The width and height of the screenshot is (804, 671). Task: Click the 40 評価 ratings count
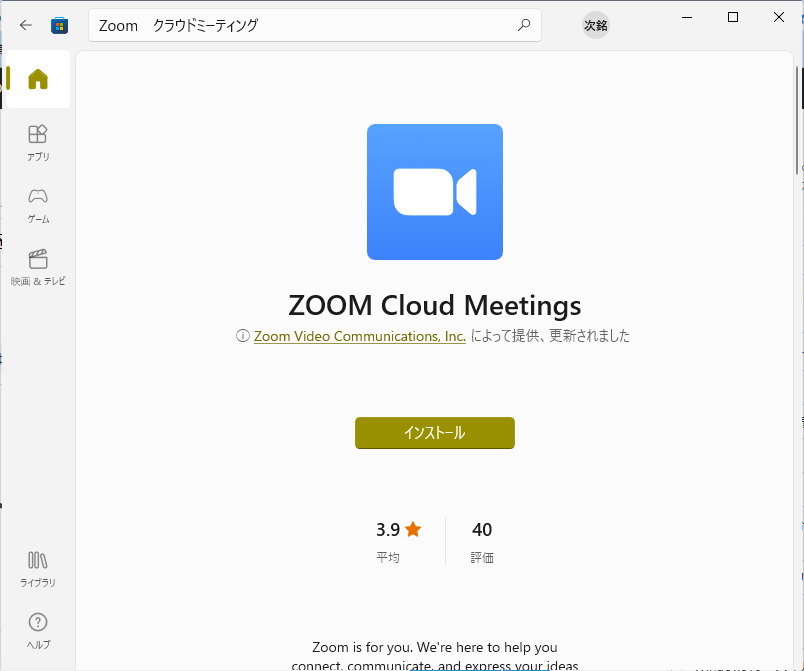(482, 542)
